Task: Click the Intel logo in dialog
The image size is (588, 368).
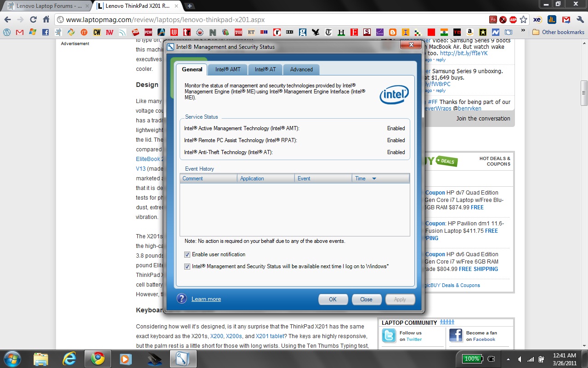Action: pos(394,95)
